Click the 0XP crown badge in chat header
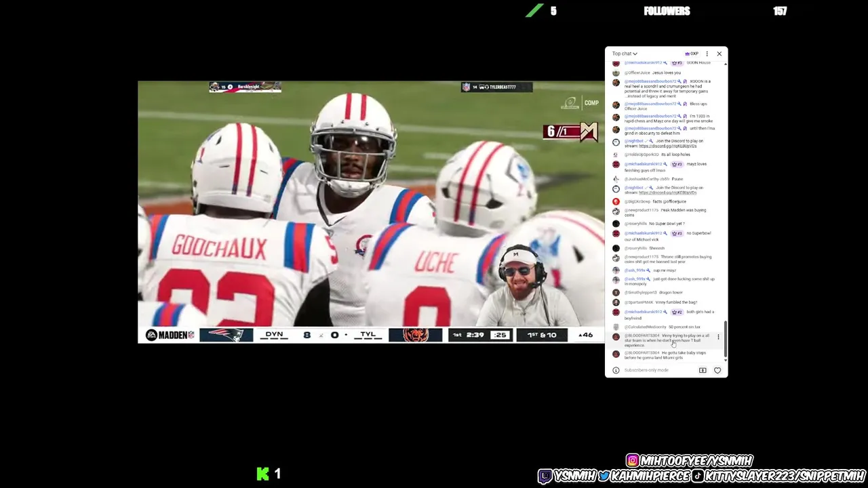Screen dimensions: 868x488 coord(692,54)
